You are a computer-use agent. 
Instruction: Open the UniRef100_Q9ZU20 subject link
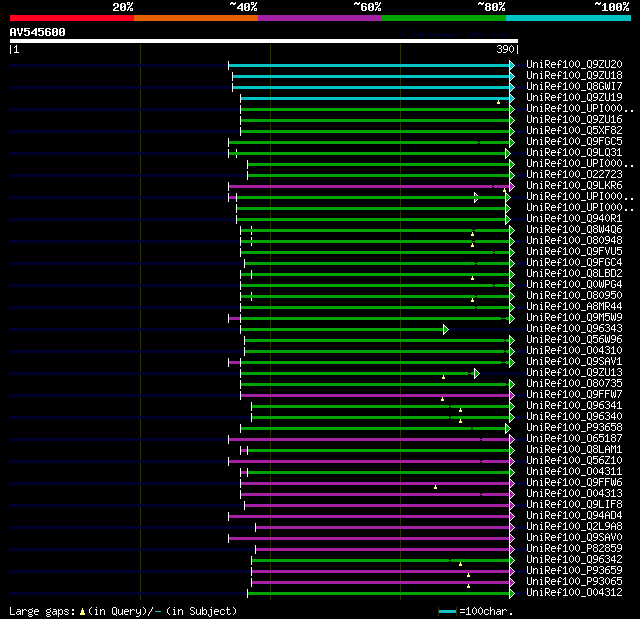click(574, 64)
